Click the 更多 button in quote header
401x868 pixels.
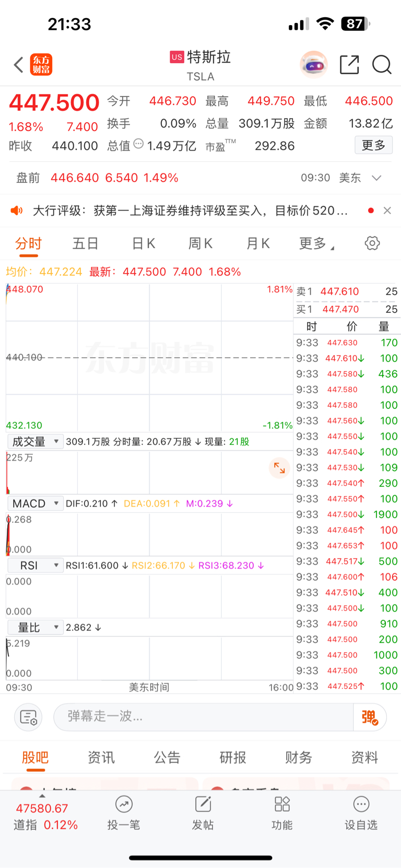[373, 145]
